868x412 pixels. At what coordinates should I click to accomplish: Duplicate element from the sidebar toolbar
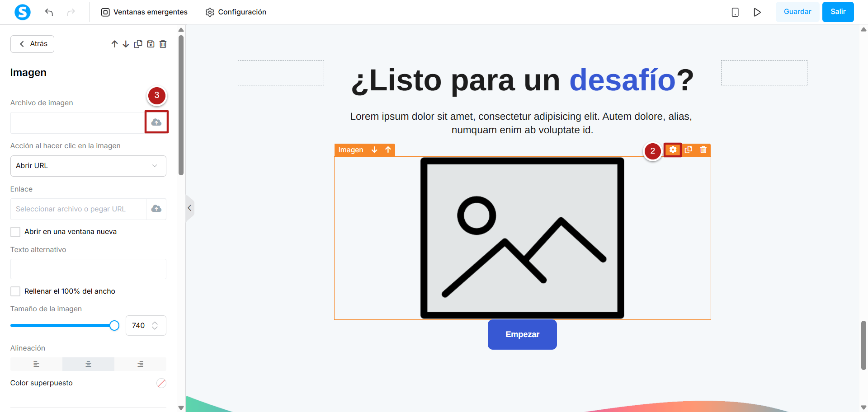tap(138, 44)
